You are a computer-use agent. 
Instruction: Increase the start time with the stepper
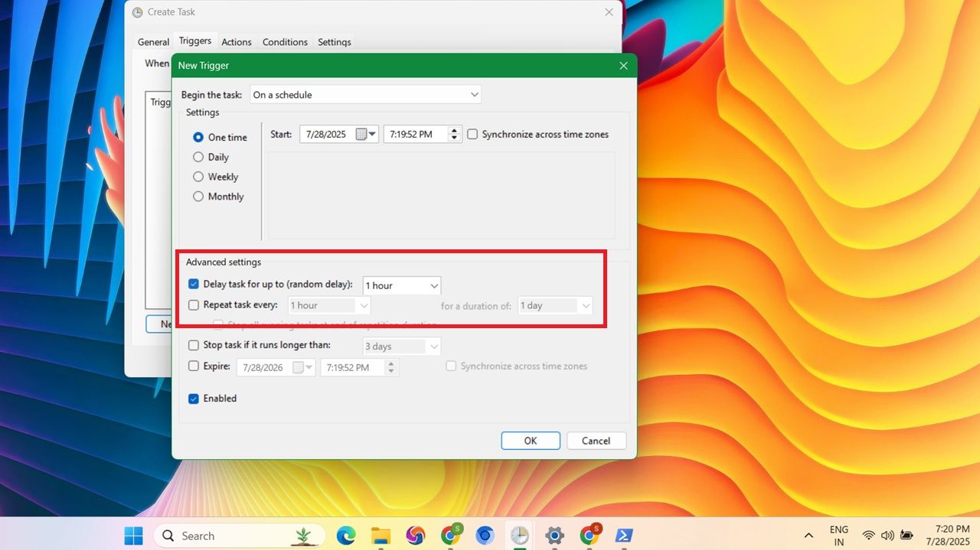click(452, 130)
